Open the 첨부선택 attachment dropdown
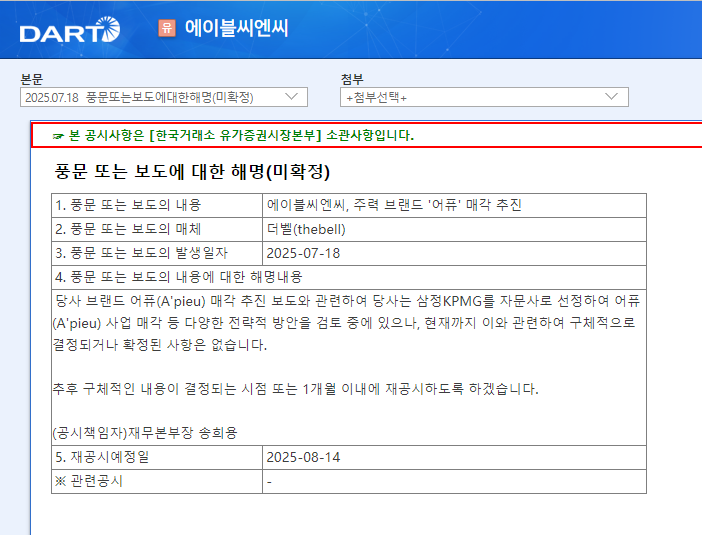This screenshot has width=702, height=535. (x=484, y=97)
